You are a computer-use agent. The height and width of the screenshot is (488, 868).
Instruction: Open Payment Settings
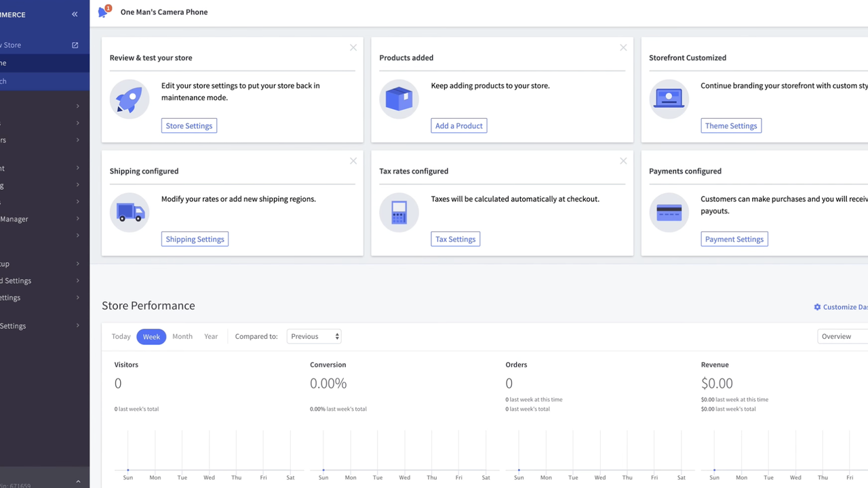[734, 239]
